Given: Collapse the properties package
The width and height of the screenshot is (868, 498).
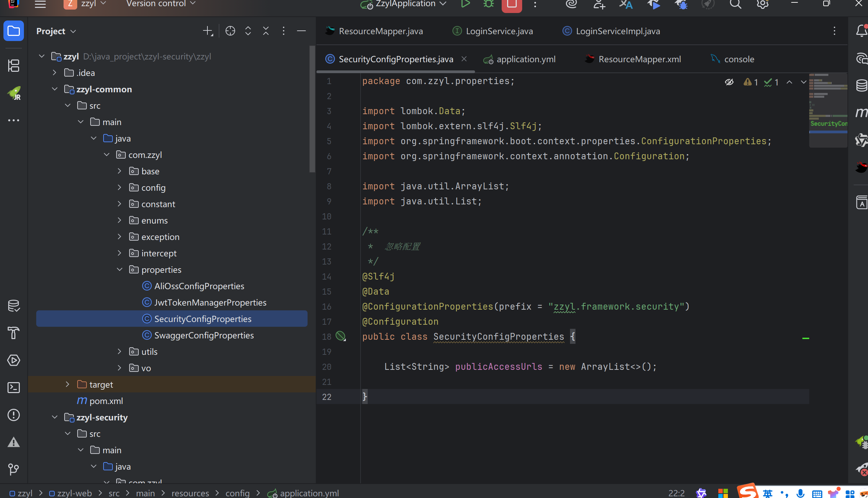Looking at the screenshot, I should (119, 270).
